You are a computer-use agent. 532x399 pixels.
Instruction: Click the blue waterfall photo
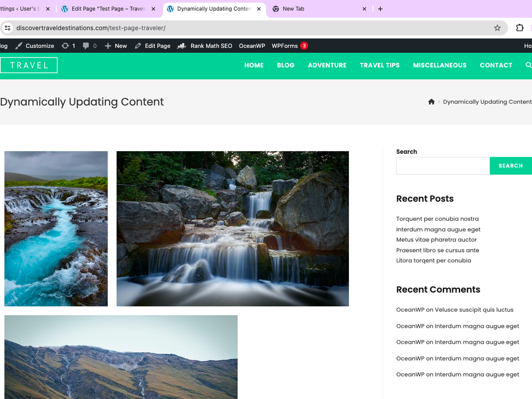coord(56,228)
